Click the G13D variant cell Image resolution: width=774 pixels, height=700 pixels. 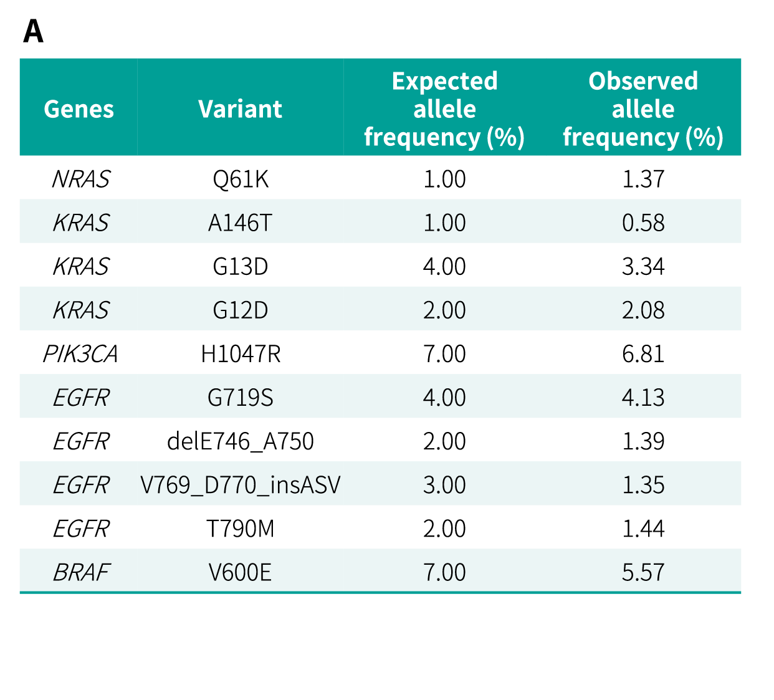(241, 267)
